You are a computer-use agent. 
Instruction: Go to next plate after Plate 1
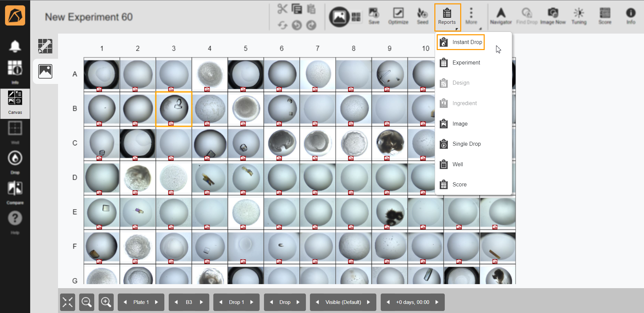(157, 302)
